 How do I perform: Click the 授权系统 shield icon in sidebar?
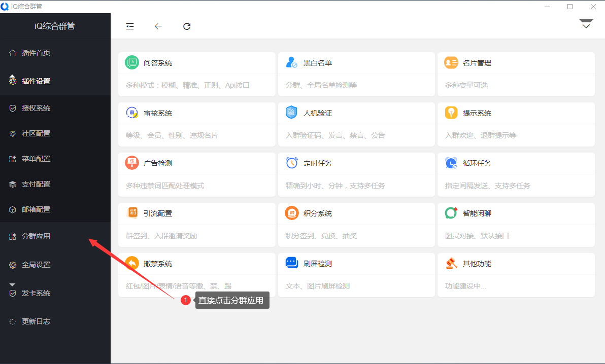click(x=13, y=108)
